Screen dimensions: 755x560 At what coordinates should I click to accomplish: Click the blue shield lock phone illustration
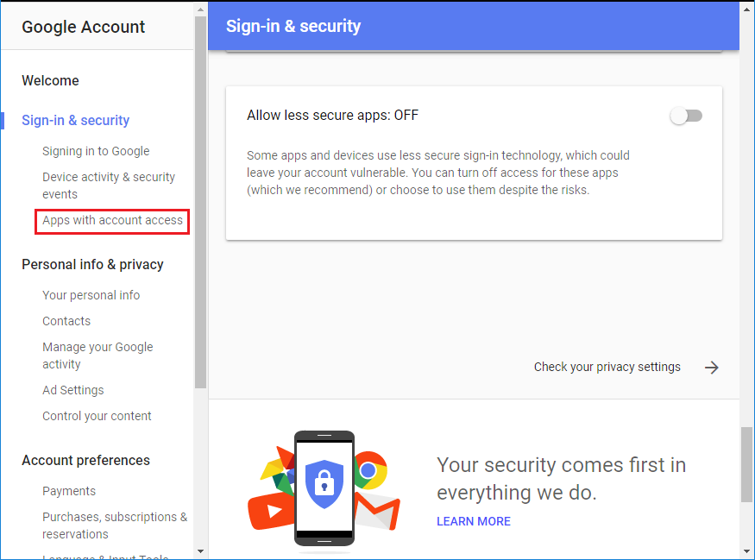click(324, 488)
